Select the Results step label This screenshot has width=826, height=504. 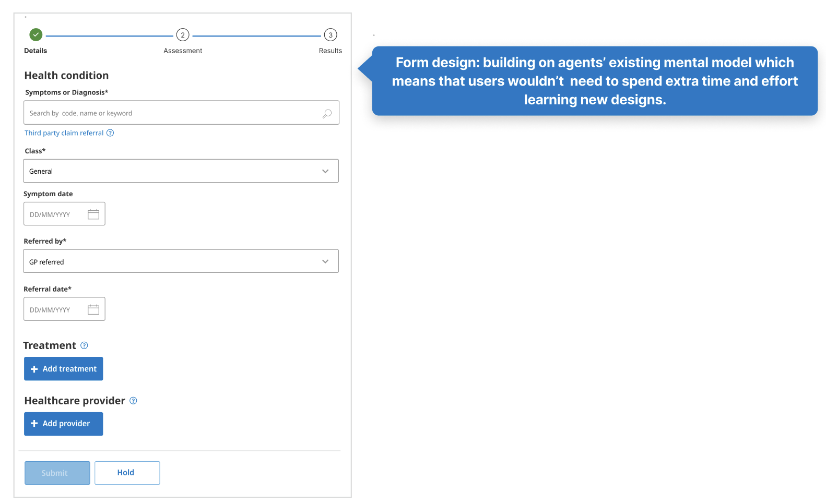tap(331, 51)
